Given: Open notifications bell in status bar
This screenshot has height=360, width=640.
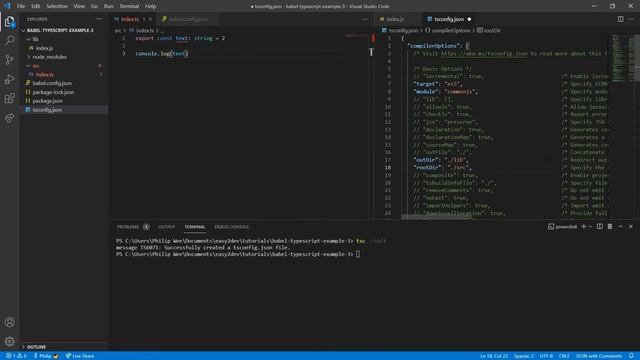Looking at the screenshot, I should click(x=631, y=356).
